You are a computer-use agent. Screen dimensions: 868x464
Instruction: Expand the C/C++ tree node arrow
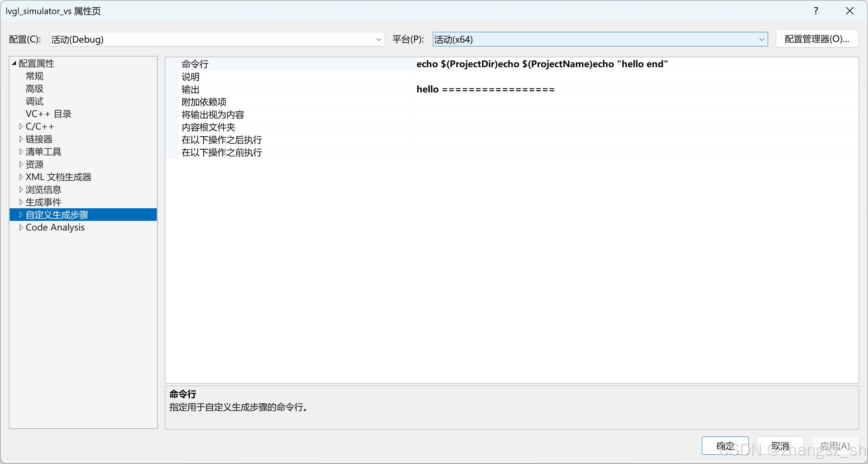(x=21, y=127)
